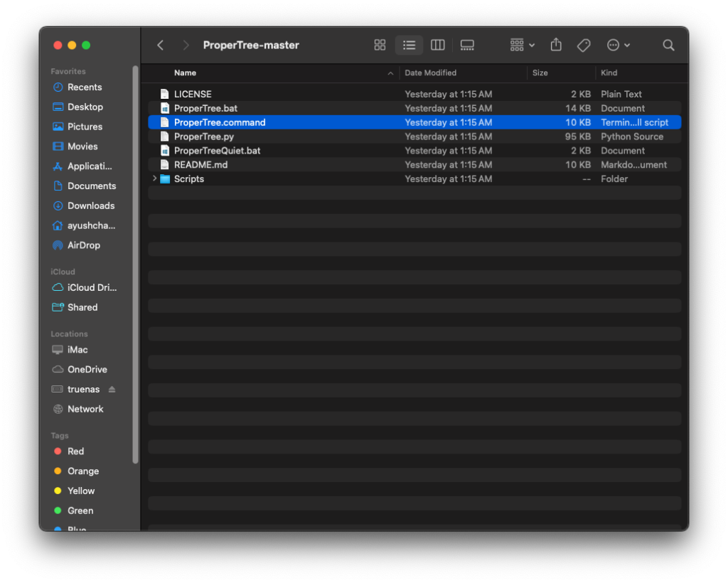Open AirDrop in sidebar

click(x=84, y=245)
